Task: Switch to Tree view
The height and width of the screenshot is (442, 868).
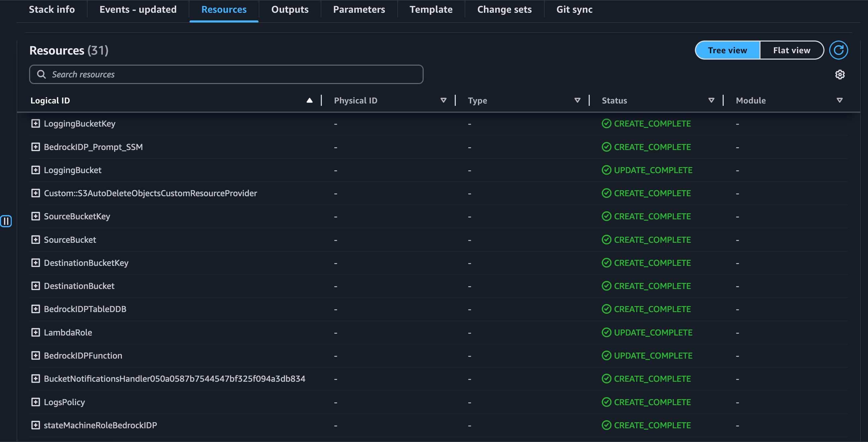Action: 727,50
